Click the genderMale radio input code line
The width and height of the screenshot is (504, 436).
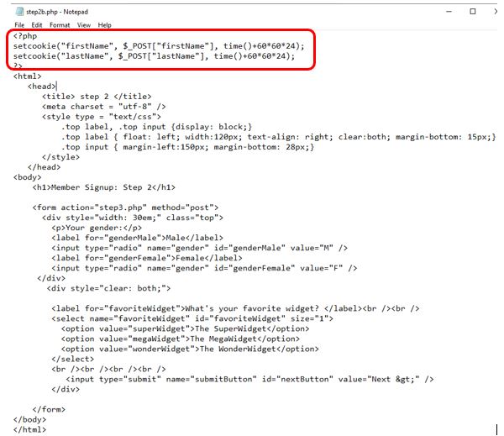pos(201,247)
